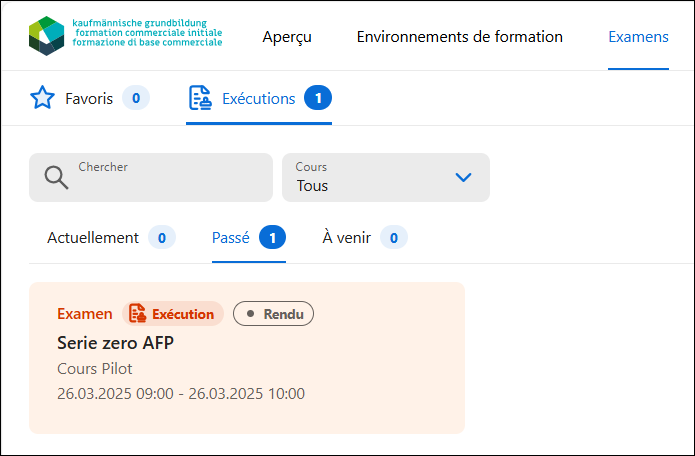Open the Aperçu navigation item

click(x=287, y=37)
